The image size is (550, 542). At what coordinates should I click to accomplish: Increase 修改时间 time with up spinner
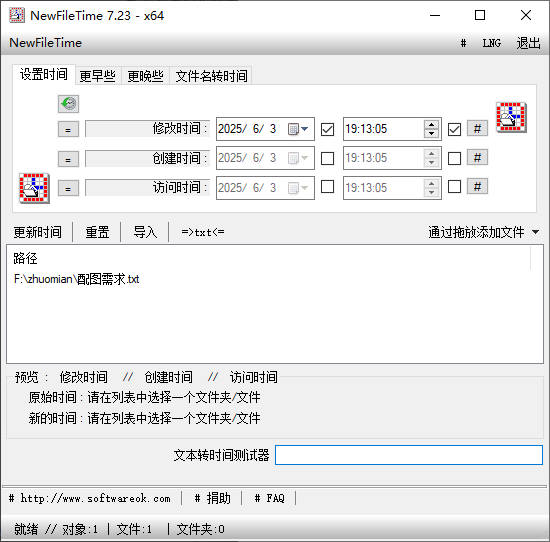click(431, 125)
